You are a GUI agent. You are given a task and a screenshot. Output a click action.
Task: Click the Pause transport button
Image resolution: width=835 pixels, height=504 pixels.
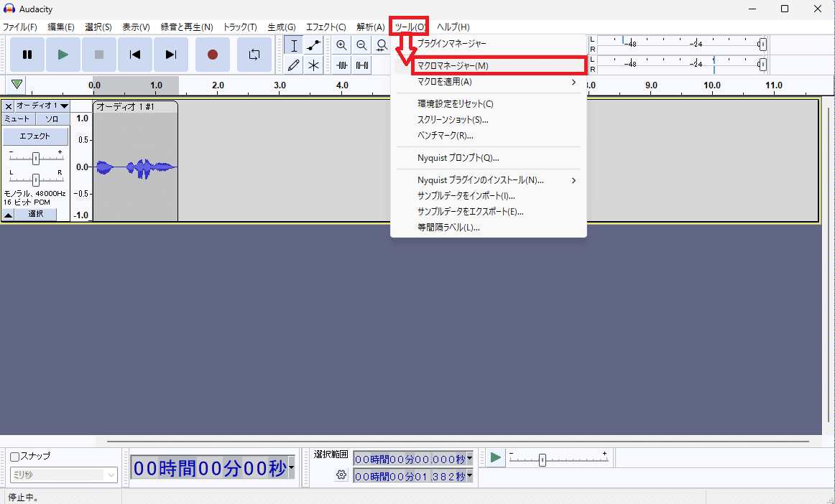(27, 55)
